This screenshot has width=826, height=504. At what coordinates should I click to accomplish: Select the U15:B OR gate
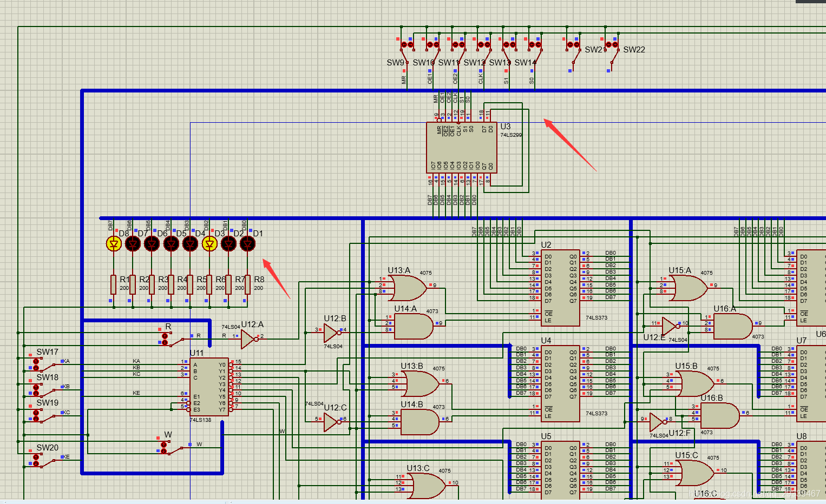tap(696, 384)
